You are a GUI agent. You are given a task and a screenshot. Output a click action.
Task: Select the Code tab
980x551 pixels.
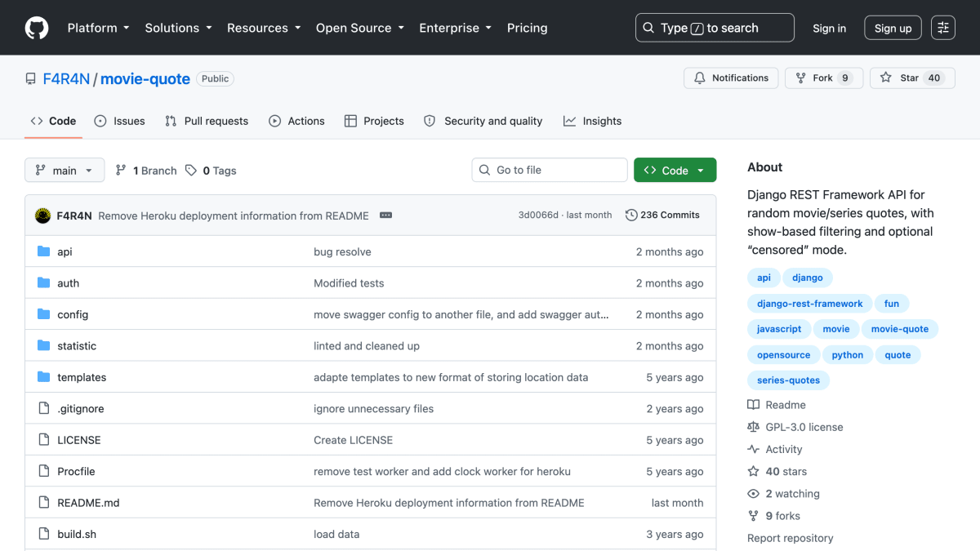pyautogui.click(x=53, y=121)
